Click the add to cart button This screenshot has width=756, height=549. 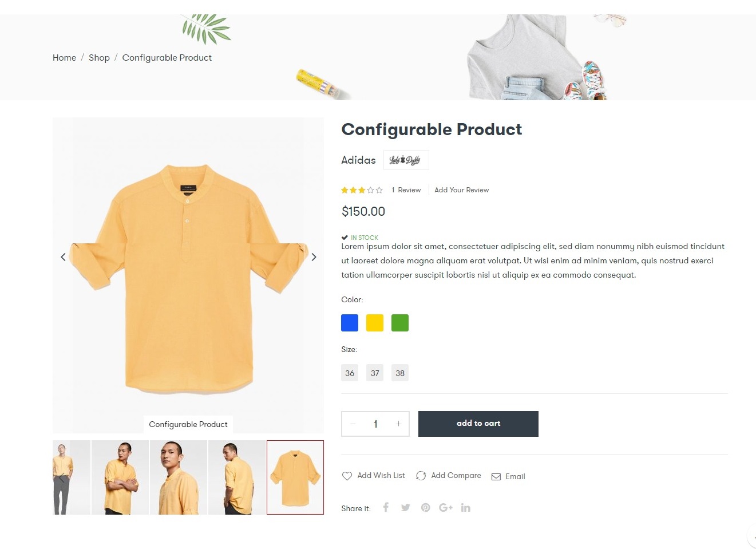click(478, 424)
